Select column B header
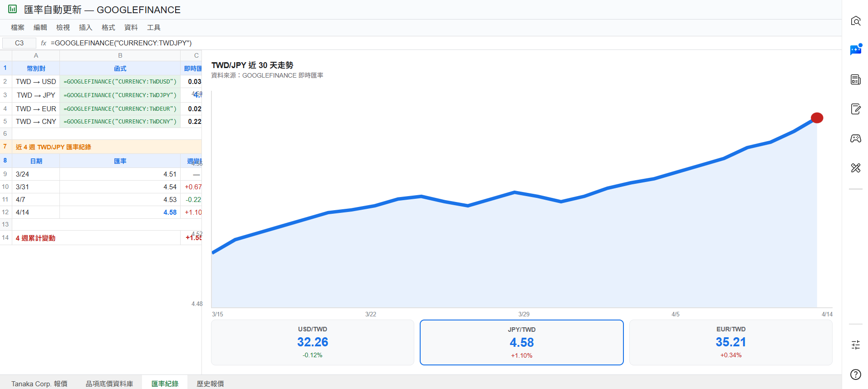The image size is (868, 389). pyautogui.click(x=120, y=55)
